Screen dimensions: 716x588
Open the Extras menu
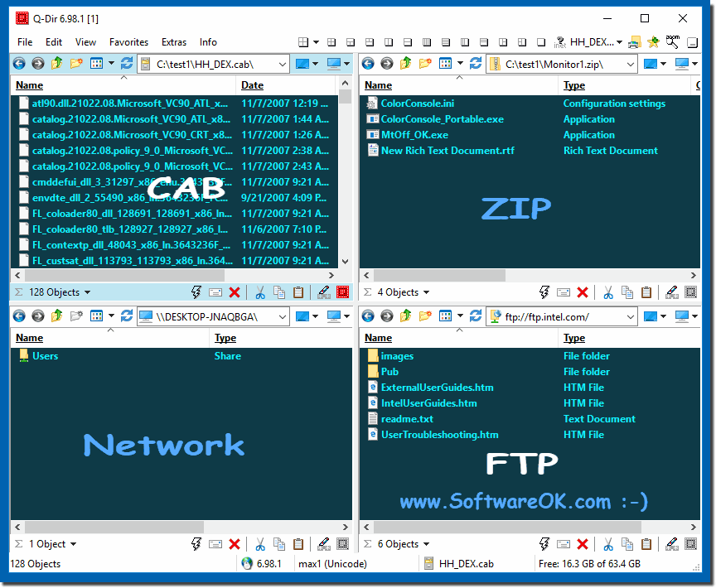174,42
